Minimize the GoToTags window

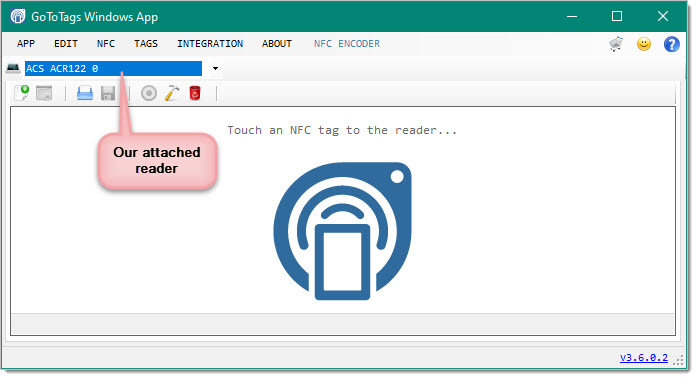(x=572, y=16)
